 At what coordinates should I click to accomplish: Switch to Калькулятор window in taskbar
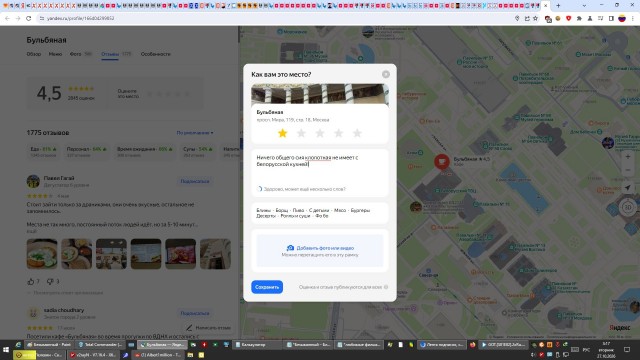257,345
